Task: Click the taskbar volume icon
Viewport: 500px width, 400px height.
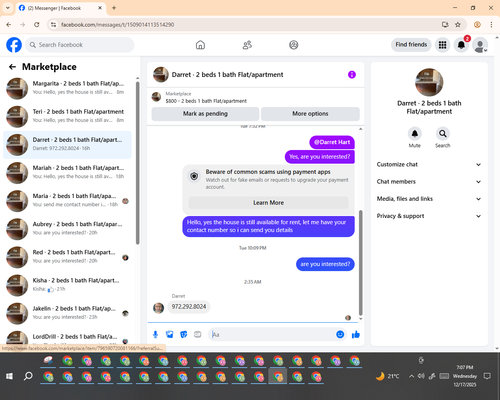Action: (x=421, y=376)
